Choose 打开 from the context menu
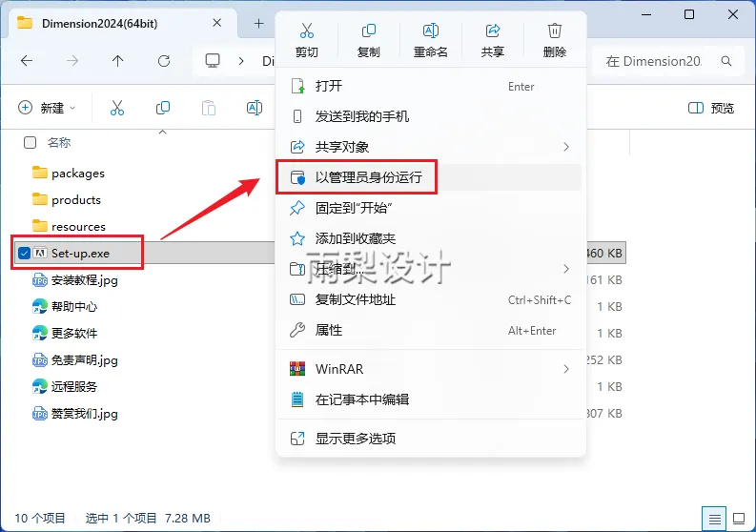 coord(431,87)
